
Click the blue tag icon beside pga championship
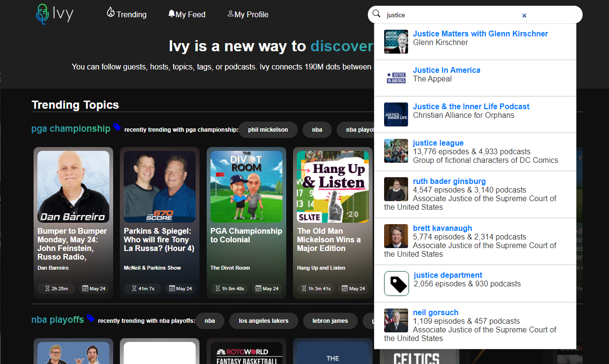coord(117,127)
